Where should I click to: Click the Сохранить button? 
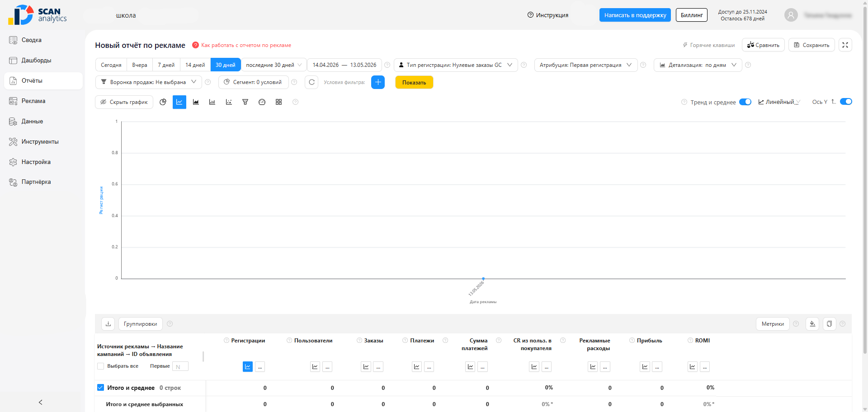click(811, 45)
